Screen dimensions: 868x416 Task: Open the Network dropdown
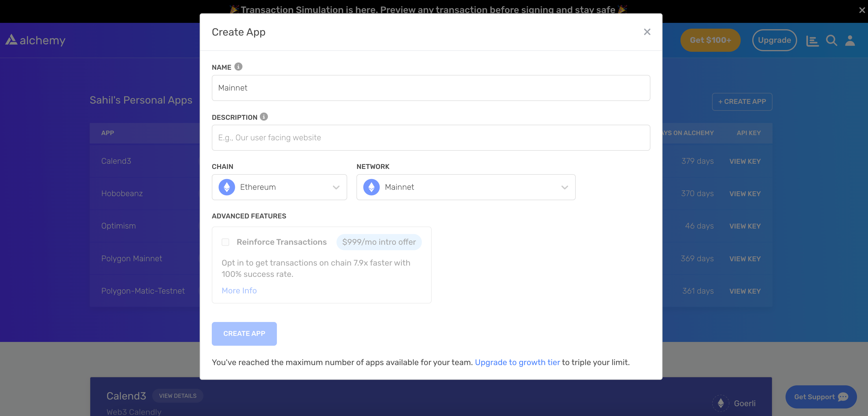(x=565, y=187)
